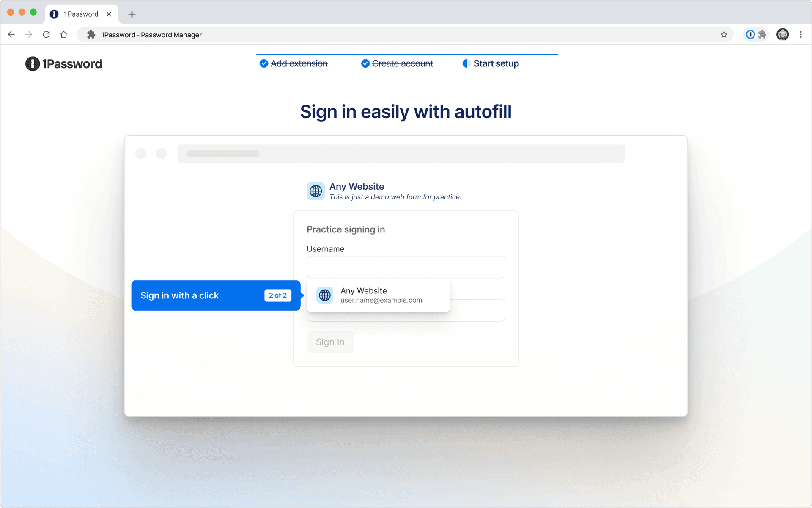Navigate back in browser history
812x508 pixels.
pos(11,35)
